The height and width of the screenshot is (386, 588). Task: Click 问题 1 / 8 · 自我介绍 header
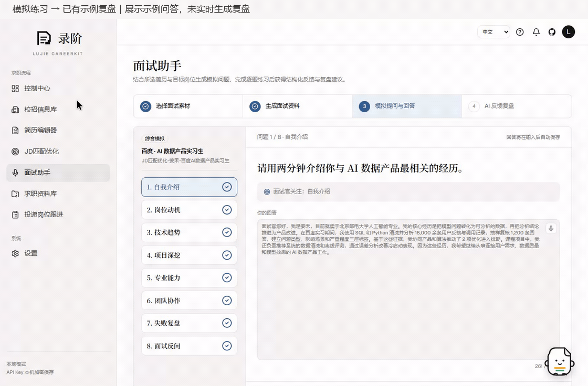(x=282, y=137)
